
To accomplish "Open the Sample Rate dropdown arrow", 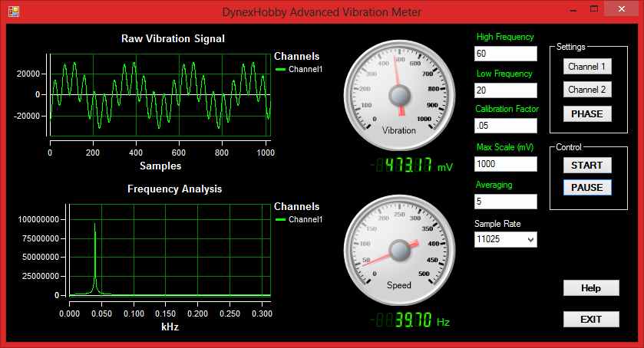I will point(530,239).
